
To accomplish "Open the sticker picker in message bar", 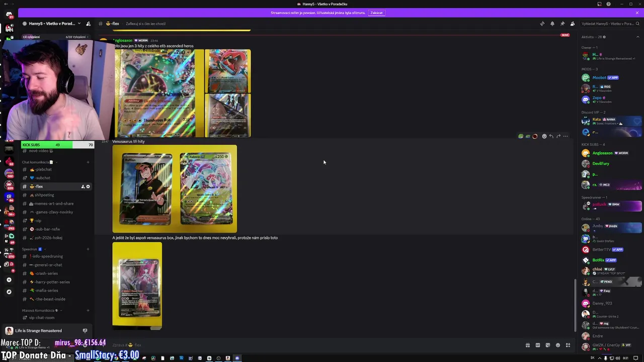I will pyautogui.click(x=548, y=345).
